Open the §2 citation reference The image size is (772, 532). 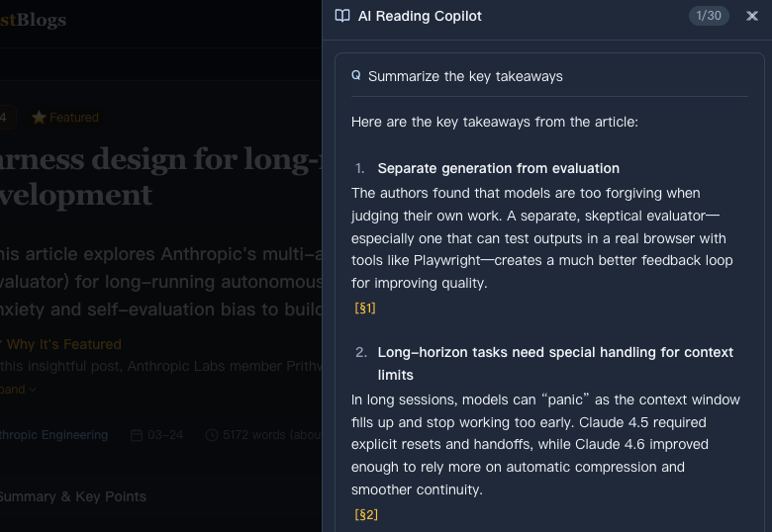[366, 515]
